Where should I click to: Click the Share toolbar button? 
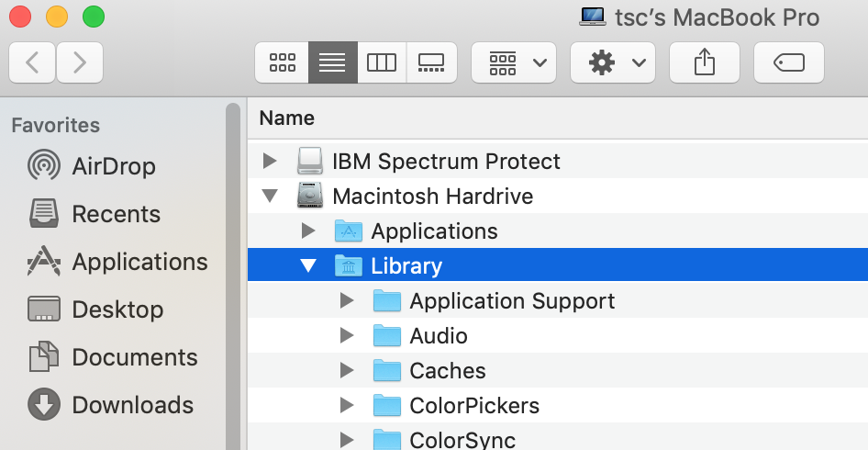coord(705,62)
